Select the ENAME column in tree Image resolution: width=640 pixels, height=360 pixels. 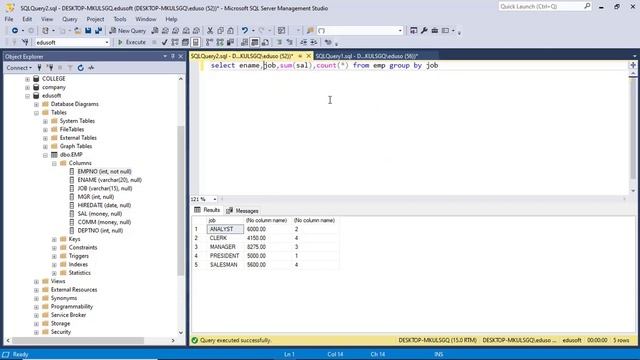click(109, 180)
